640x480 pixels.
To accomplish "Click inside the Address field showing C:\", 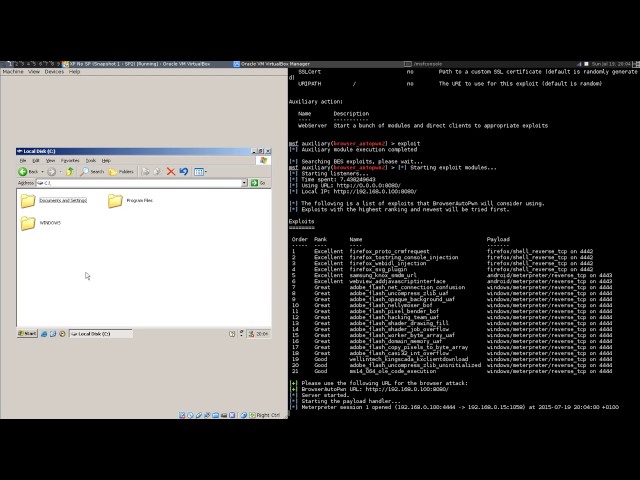I will tap(139, 183).
